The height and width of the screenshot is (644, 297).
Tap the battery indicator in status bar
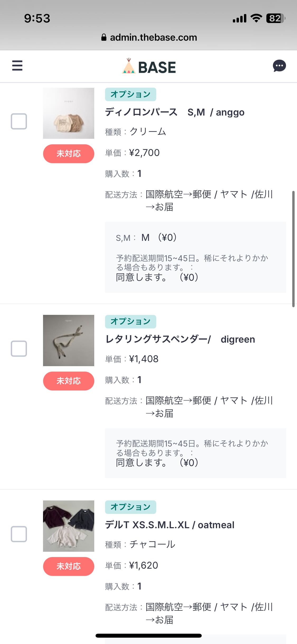coord(276,18)
